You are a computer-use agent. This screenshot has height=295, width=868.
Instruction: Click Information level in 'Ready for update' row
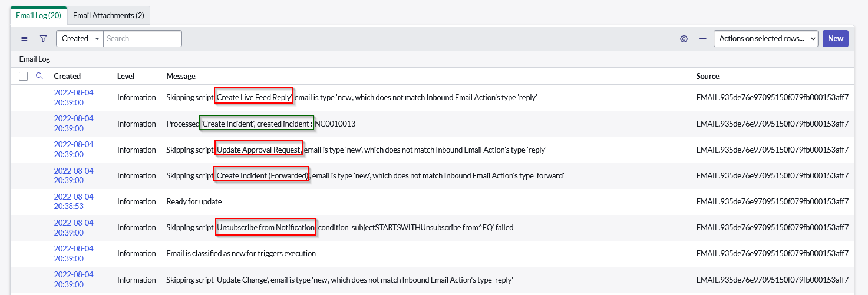[x=137, y=201]
